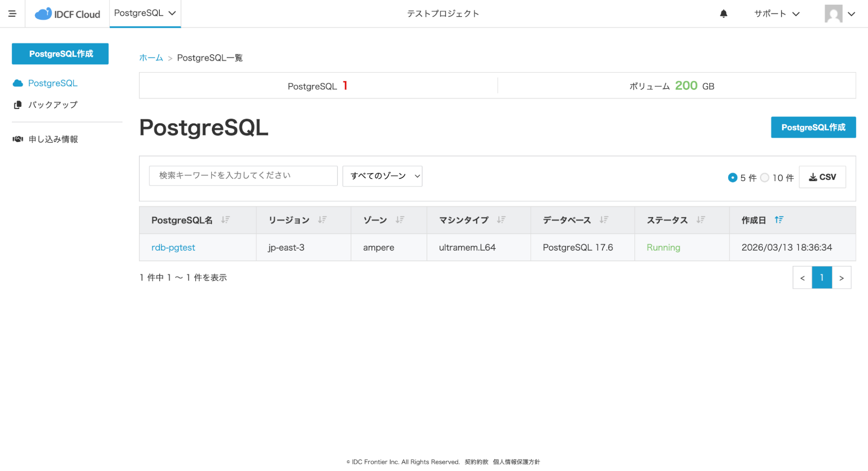
Task: Go to the next page of results
Action: coord(842,278)
